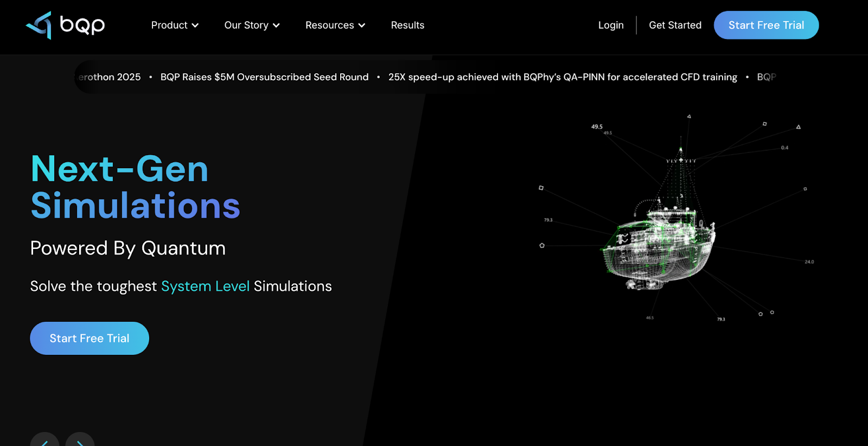Open the BQP Raises $5M Seed Round news item
This screenshot has width=868, height=446.
click(264, 77)
